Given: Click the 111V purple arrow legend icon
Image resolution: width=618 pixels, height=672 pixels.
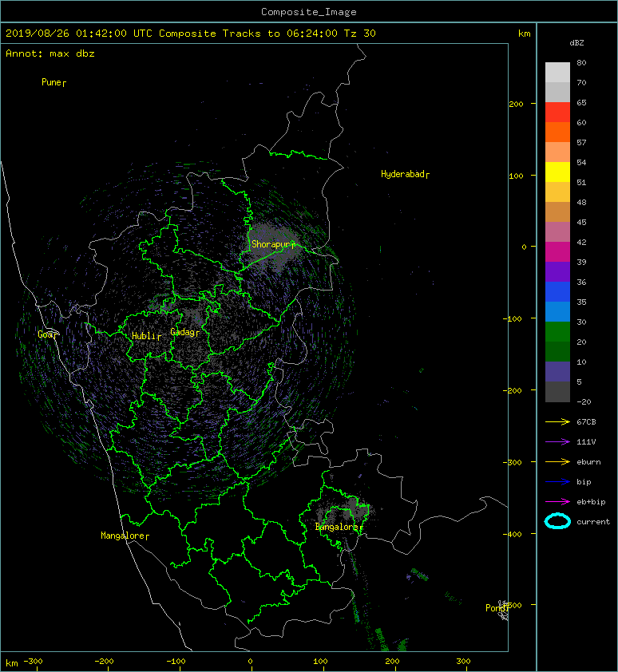Looking at the screenshot, I should [557, 442].
